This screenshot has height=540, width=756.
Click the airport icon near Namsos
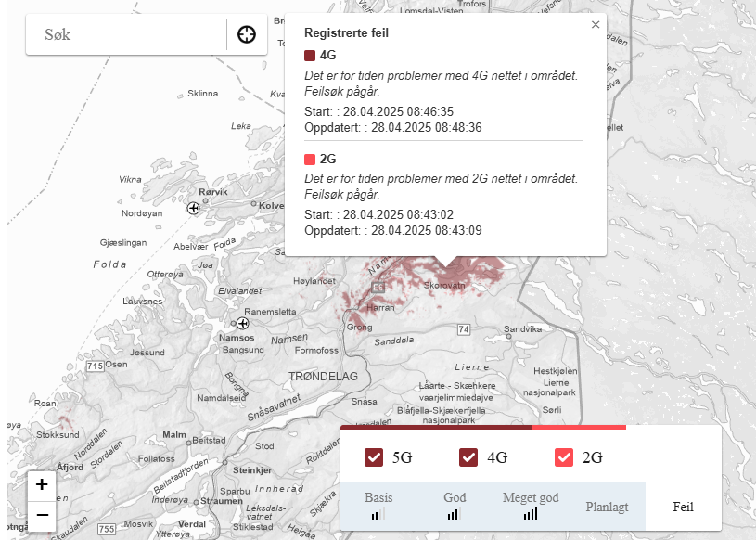click(242, 323)
